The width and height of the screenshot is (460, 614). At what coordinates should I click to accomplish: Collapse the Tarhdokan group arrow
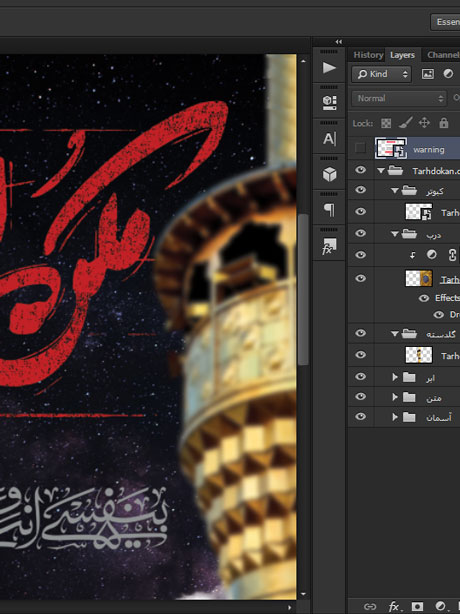381,171
